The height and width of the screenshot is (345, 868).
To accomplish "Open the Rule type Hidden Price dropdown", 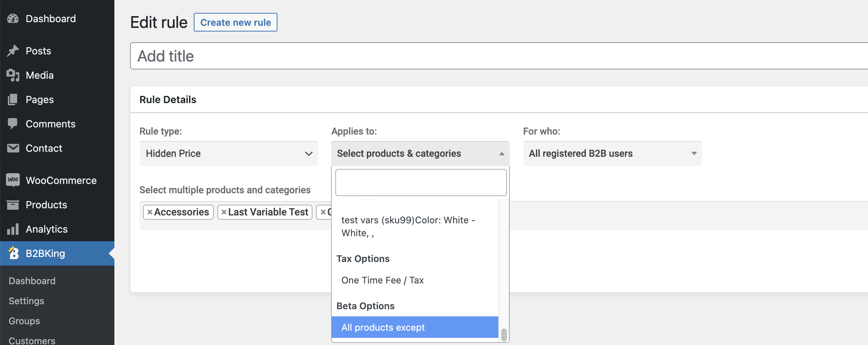I will 229,154.
